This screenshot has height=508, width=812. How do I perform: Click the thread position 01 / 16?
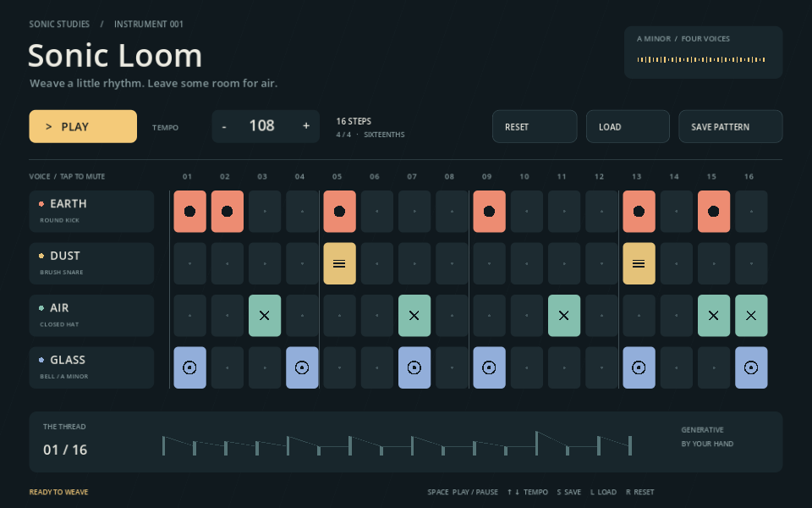(x=65, y=450)
